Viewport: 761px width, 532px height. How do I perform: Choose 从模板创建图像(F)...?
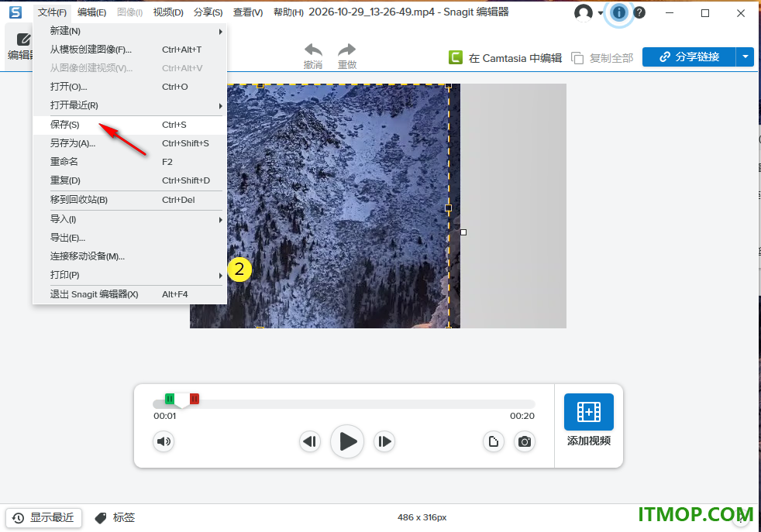click(x=129, y=50)
